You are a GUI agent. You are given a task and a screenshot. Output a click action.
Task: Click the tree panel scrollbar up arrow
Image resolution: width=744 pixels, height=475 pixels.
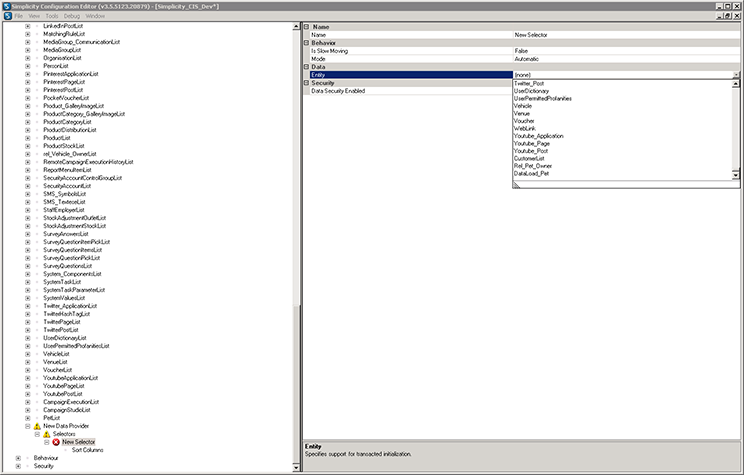click(297, 27)
